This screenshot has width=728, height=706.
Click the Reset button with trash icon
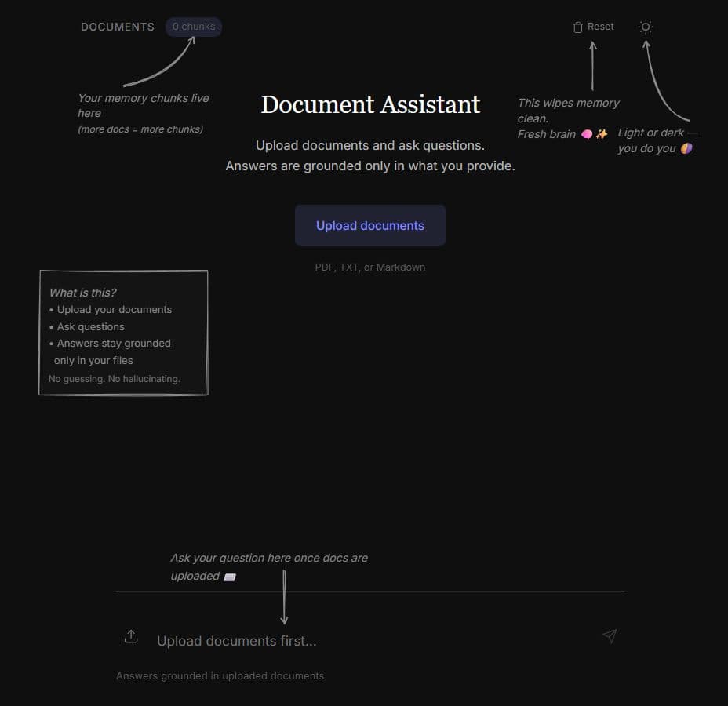tap(593, 27)
